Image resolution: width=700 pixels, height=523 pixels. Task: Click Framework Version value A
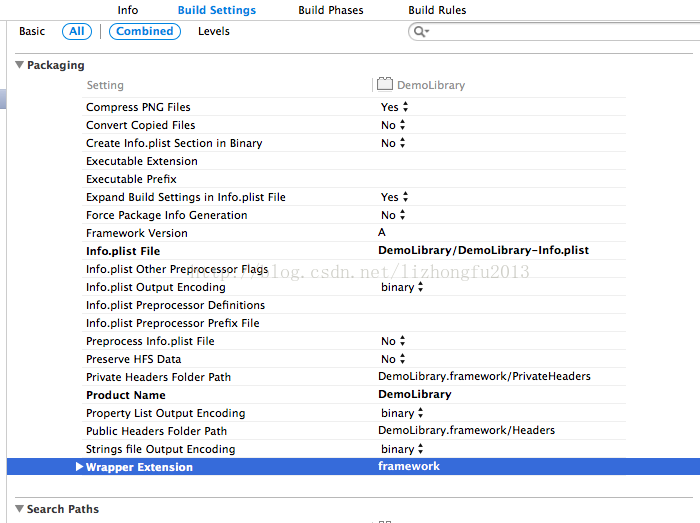[382, 232]
